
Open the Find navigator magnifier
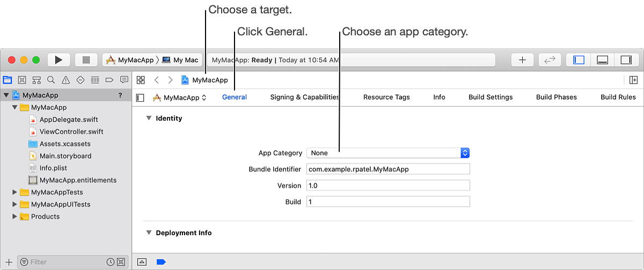(x=51, y=80)
